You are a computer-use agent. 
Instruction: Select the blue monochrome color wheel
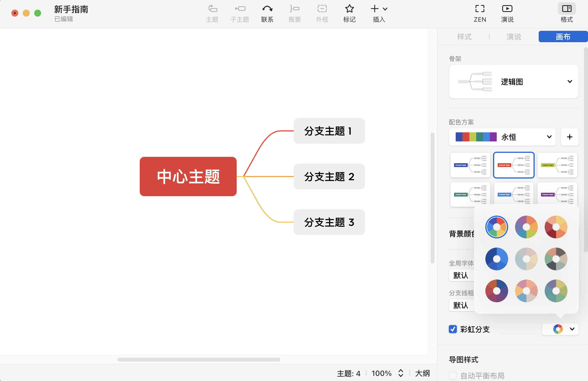pyautogui.click(x=496, y=259)
